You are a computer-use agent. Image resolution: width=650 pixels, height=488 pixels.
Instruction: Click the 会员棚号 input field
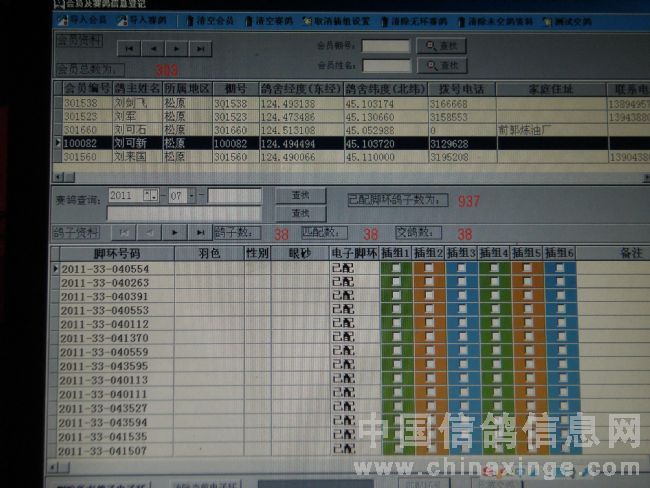(x=385, y=45)
